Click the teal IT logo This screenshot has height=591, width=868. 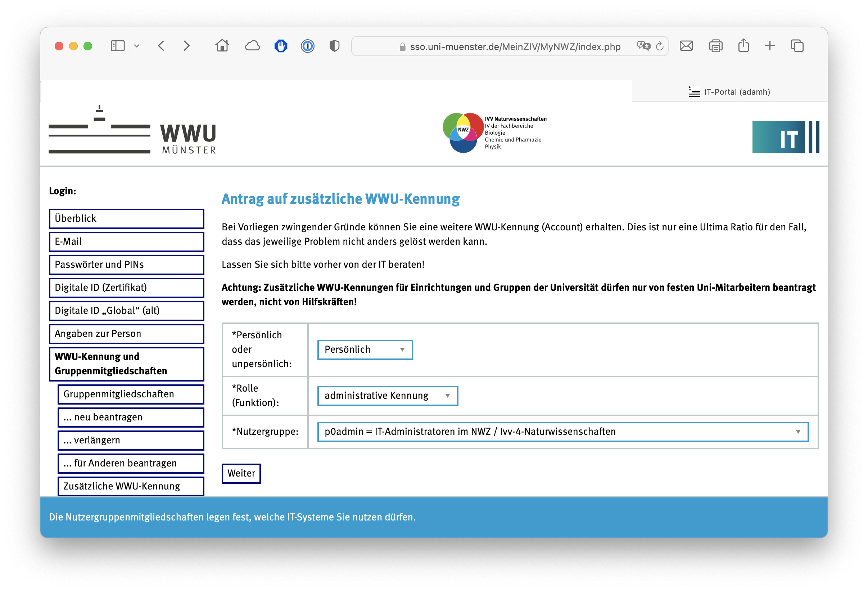click(786, 137)
